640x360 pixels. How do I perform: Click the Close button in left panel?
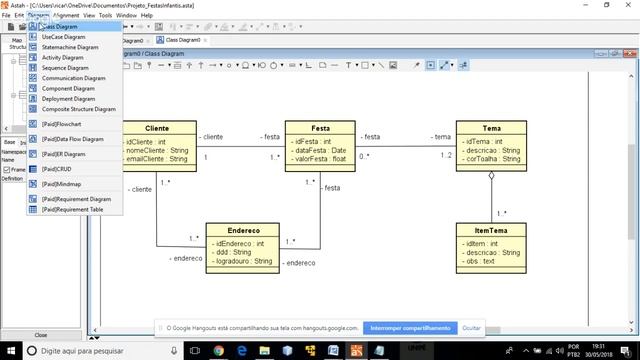pos(41,335)
